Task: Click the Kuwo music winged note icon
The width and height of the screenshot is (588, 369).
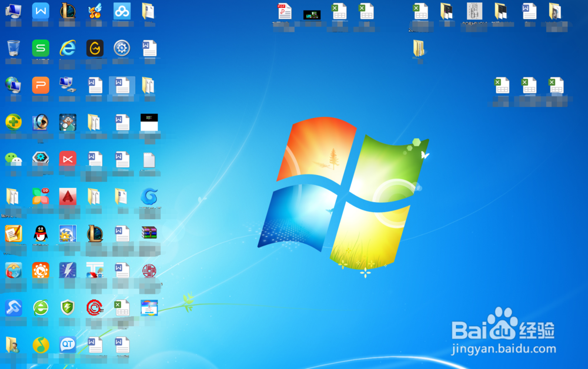Action: 95,11
